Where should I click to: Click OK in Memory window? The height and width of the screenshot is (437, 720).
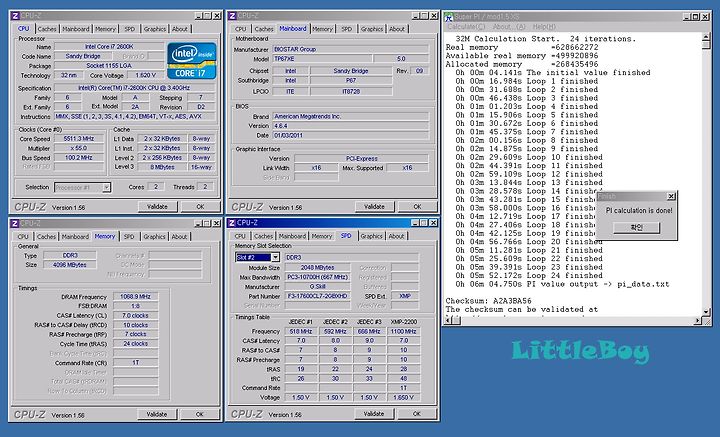[x=200, y=415]
